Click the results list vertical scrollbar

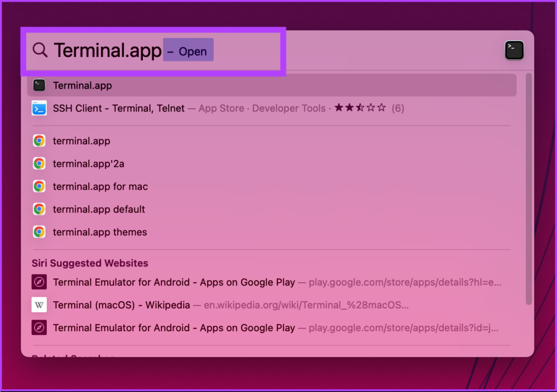529,190
